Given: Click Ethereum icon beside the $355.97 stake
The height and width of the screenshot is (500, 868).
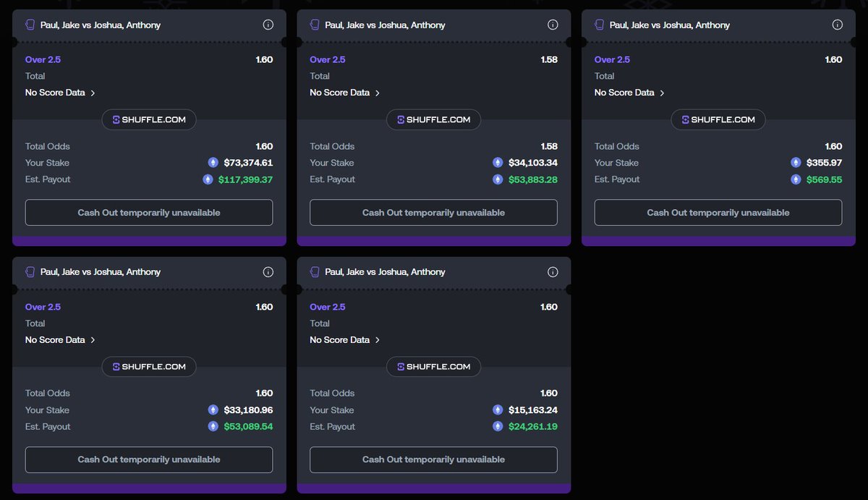Looking at the screenshot, I should click(x=796, y=163).
